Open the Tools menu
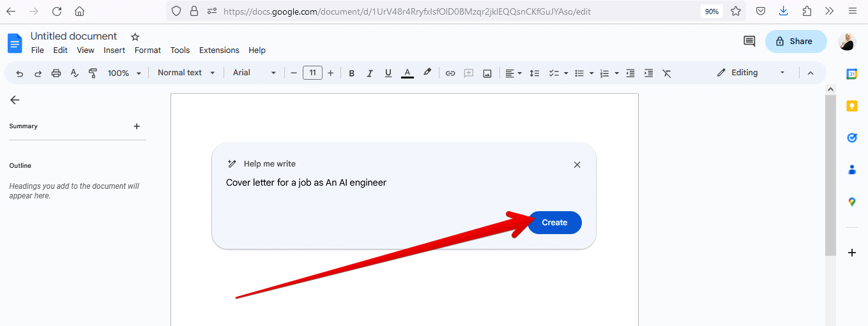Image resolution: width=868 pixels, height=326 pixels. tap(180, 50)
